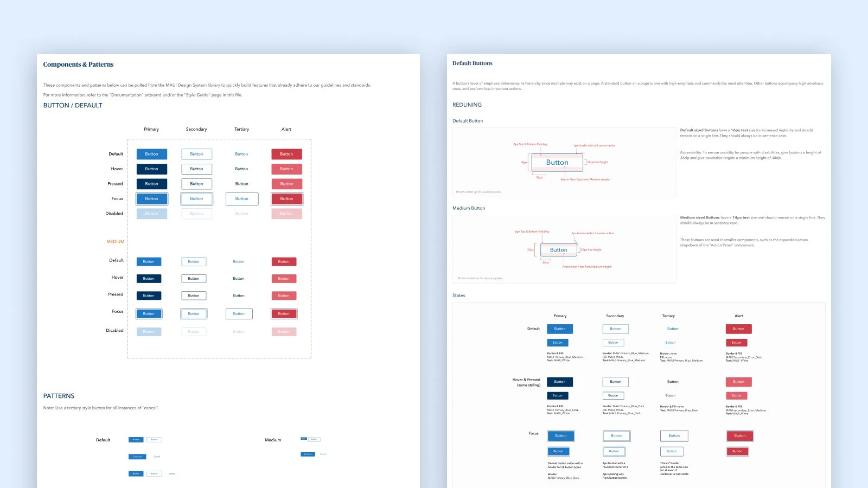Click the orange "MEDIUM" section label
The width and height of the screenshot is (868, 488).
(116, 242)
